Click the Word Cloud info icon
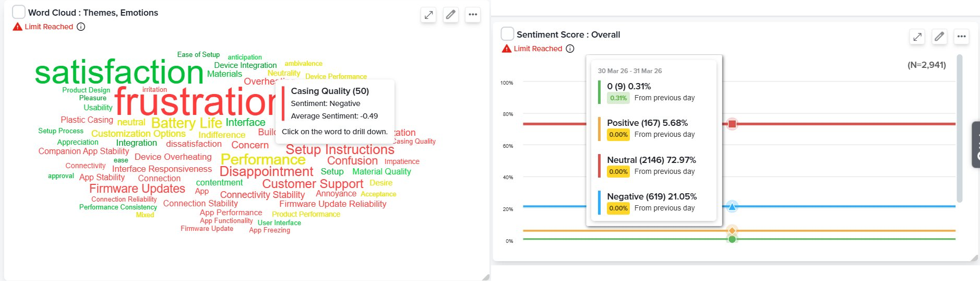This screenshot has width=980, height=281. coord(81,27)
